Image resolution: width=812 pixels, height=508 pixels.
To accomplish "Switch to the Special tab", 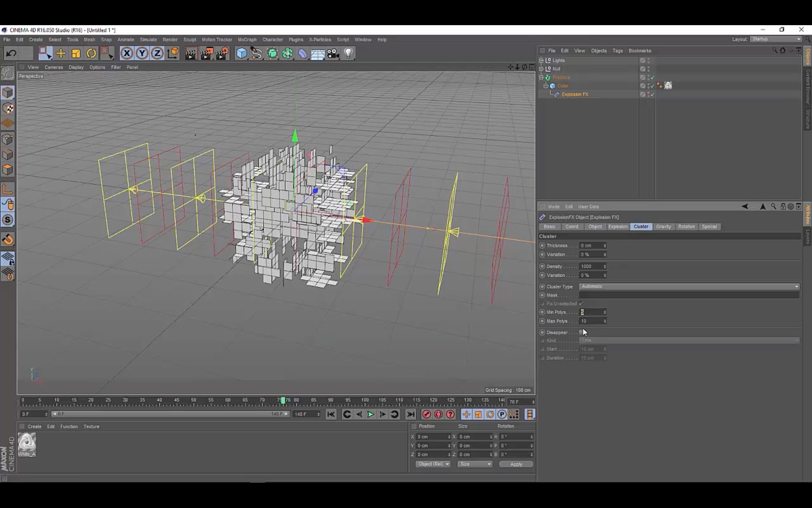I will 709,227.
